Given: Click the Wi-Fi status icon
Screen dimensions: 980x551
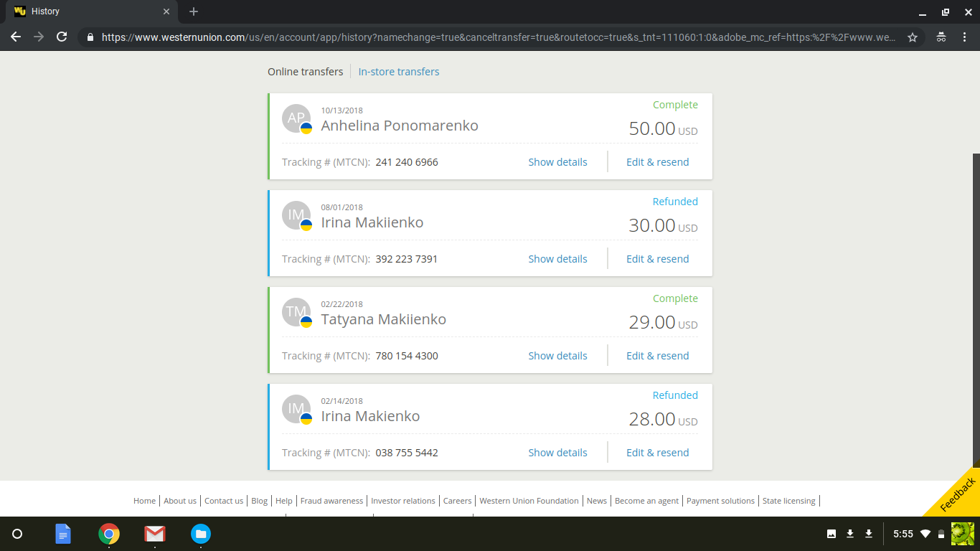Looking at the screenshot, I should 925,534.
